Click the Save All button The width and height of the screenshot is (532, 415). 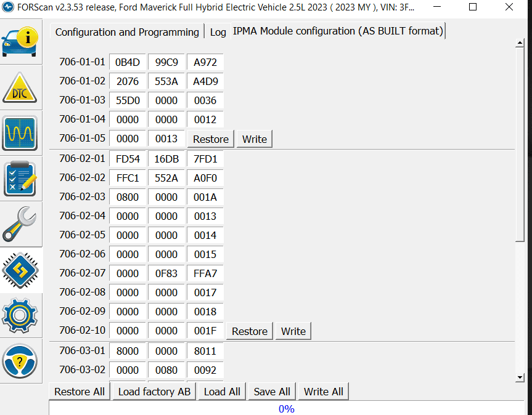[272, 391]
